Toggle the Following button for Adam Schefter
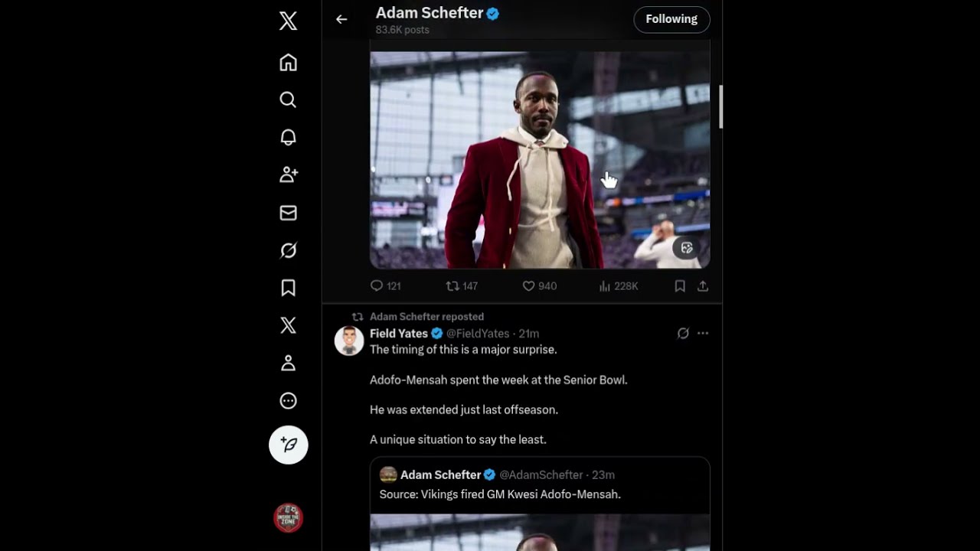This screenshot has height=551, width=980. coord(671,19)
